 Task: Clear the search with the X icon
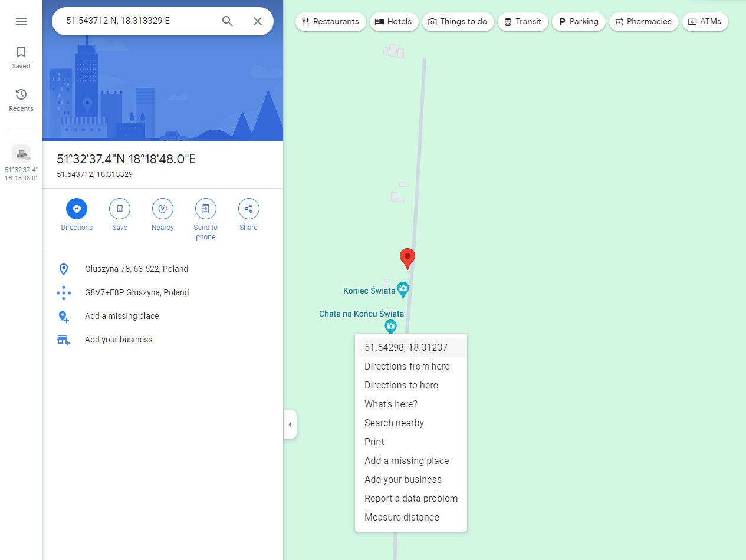pos(258,21)
